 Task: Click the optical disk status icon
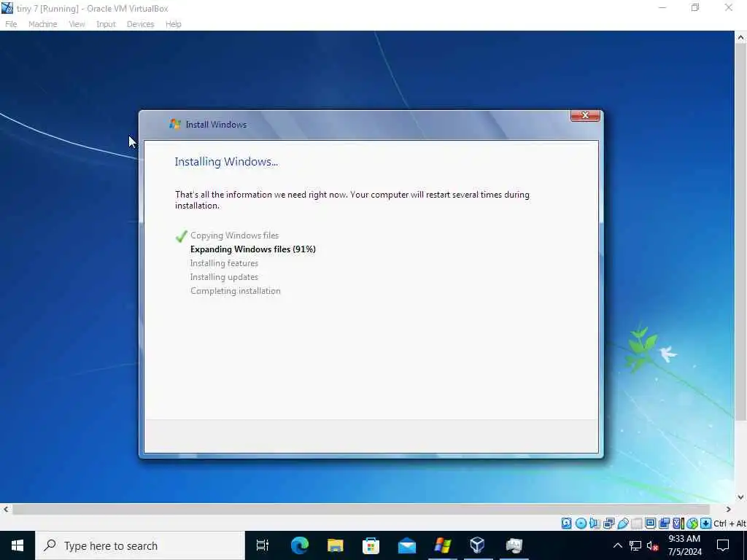pyautogui.click(x=581, y=524)
